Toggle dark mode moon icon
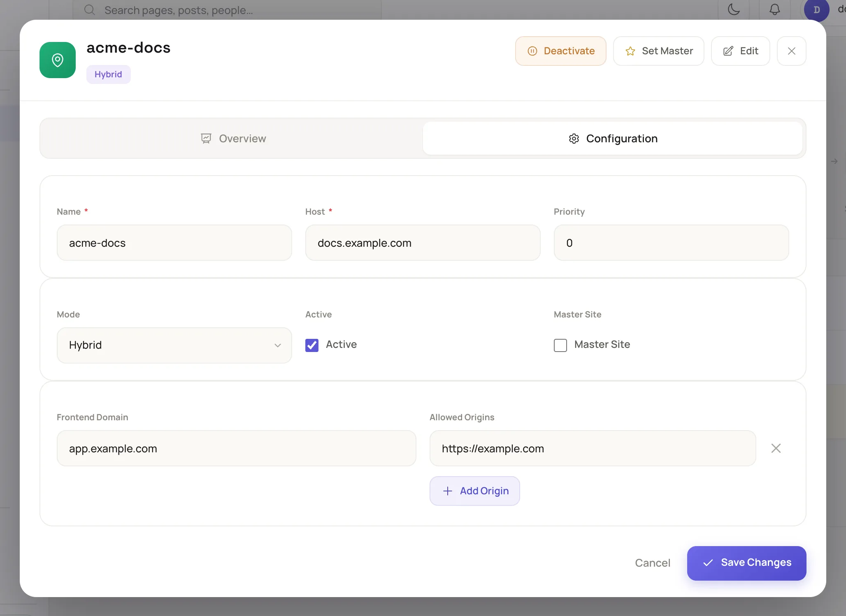The image size is (846, 616). (x=734, y=9)
